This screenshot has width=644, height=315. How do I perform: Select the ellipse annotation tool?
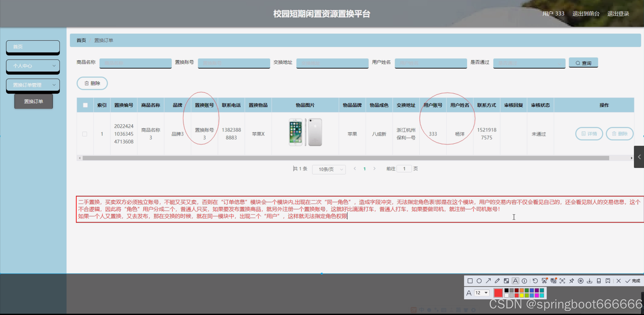[x=479, y=281]
